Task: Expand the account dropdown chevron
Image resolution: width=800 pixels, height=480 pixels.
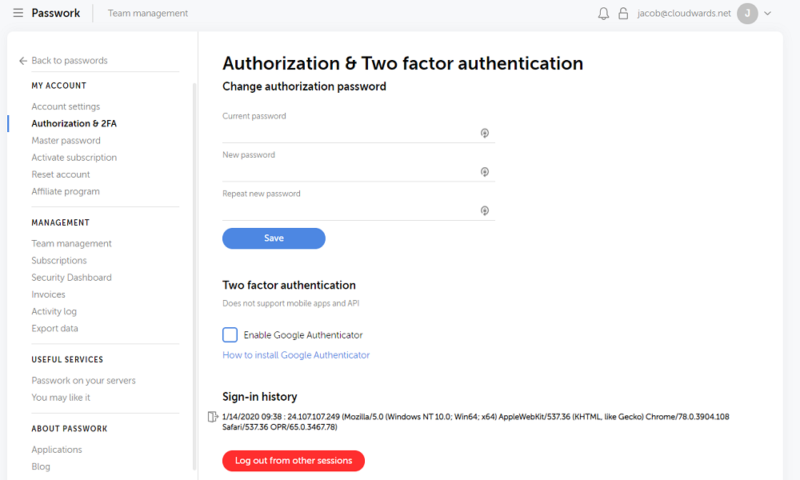Action: 768,14
